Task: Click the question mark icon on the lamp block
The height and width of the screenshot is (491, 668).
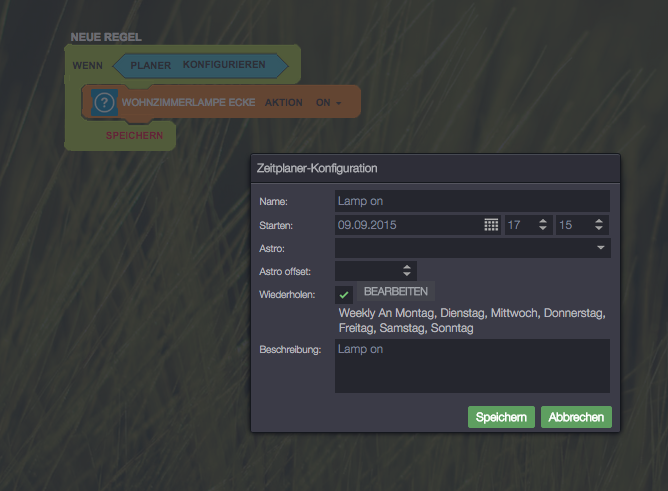Action: [x=105, y=102]
